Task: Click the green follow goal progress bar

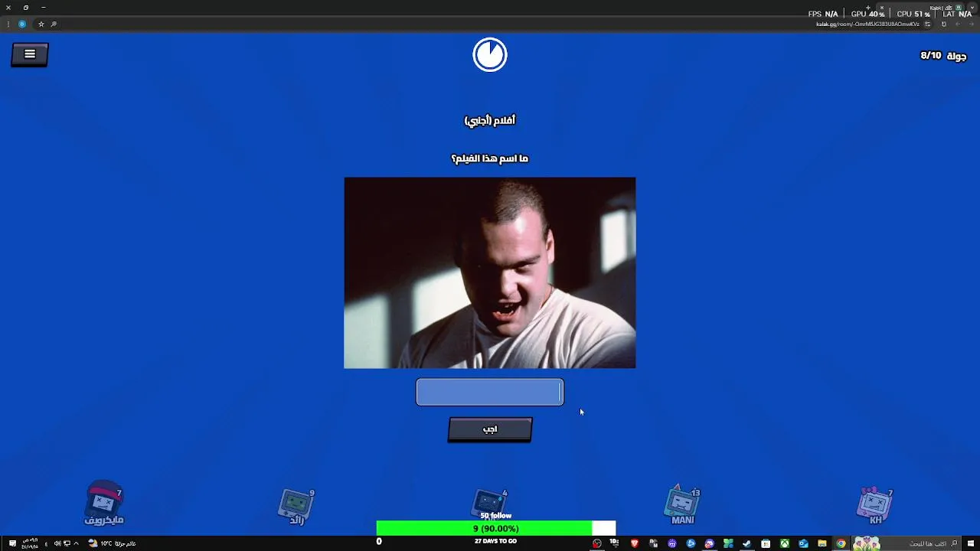Action: coord(496,529)
